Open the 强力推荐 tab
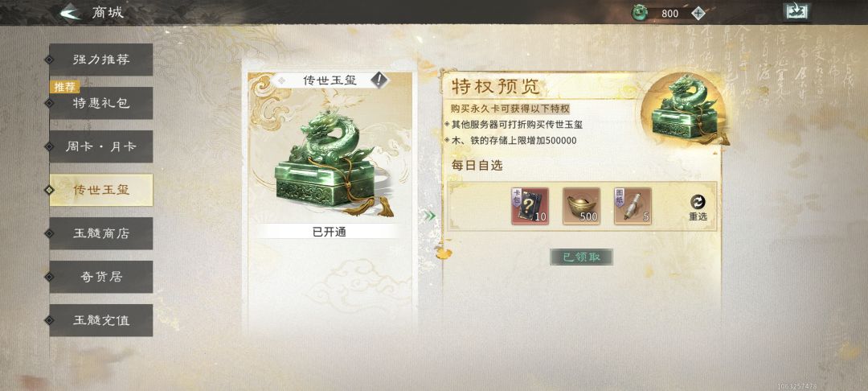Image resolution: width=868 pixels, height=391 pixels. coord(100,60)
